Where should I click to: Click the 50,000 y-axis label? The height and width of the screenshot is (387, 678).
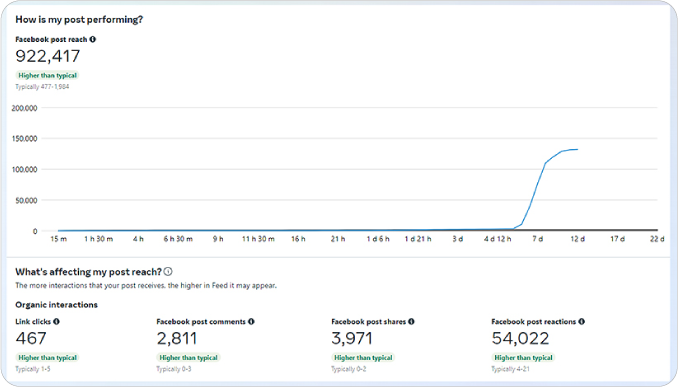click(26, 201)
